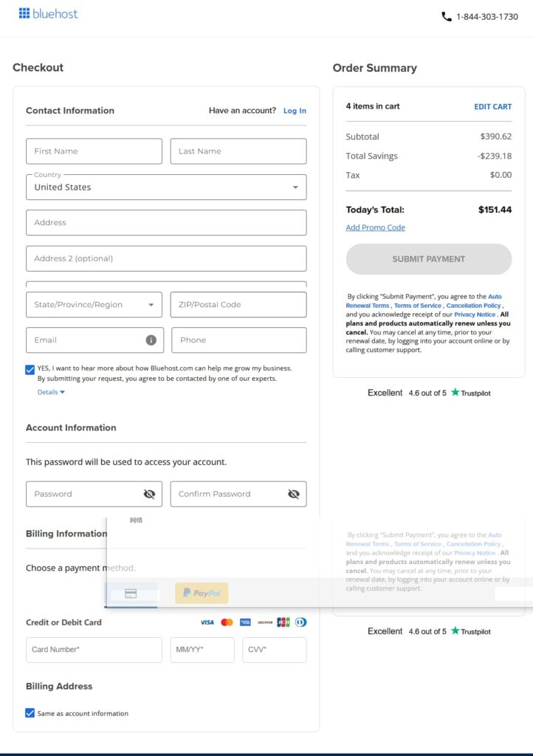
Task: Click the American Express logo
Action: click(245, 622)
